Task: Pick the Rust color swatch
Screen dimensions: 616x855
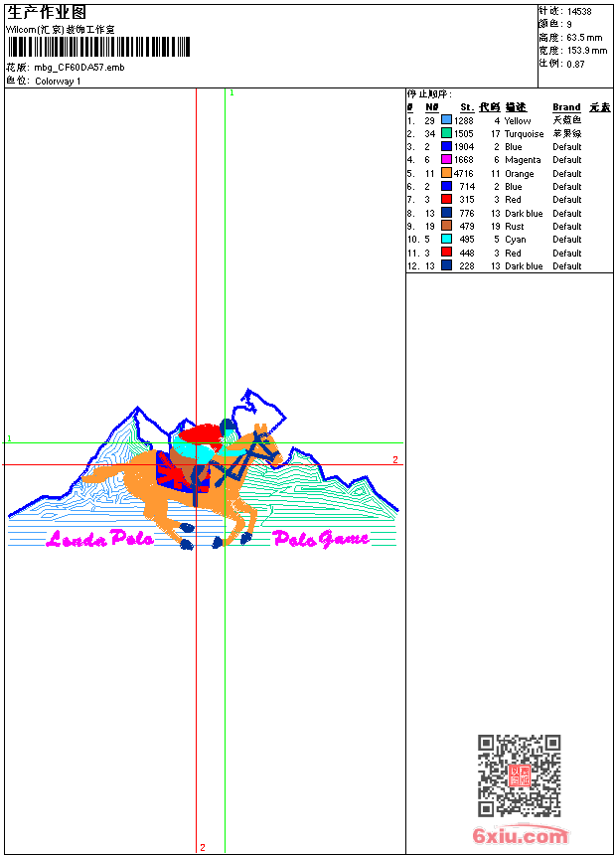Action: pos(446,226)
